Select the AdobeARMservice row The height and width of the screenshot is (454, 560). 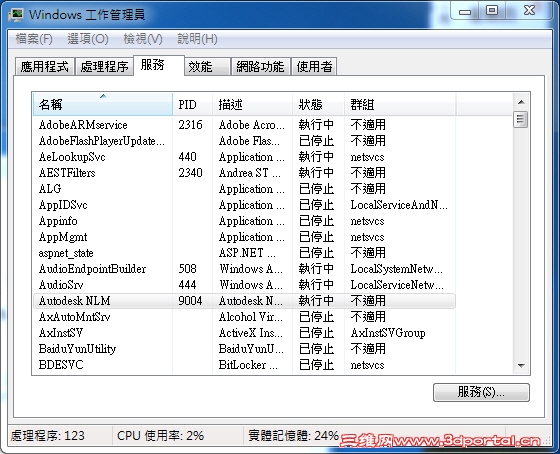(244, 125)
